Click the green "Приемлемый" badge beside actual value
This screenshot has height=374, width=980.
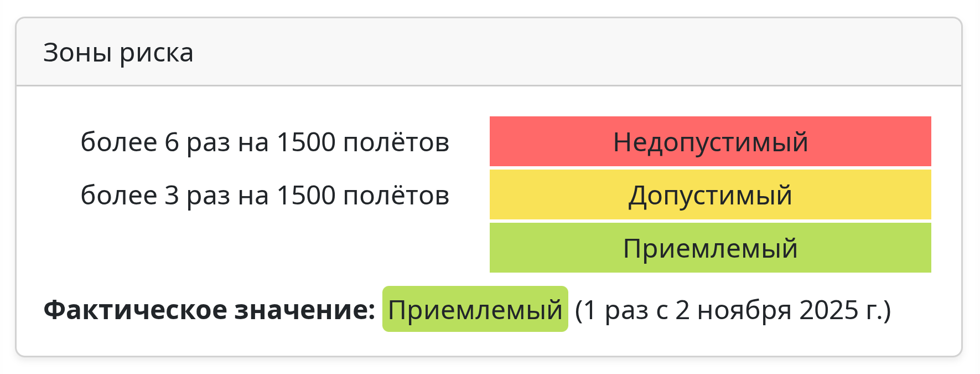pyautogui.click(x=475, y=310)
